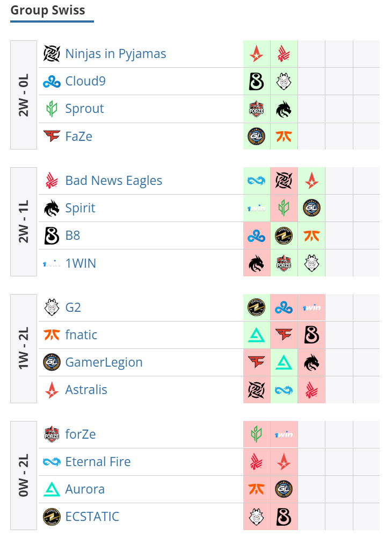Select the Group Swiss tab heading
The height and width of the screenshot is (543, 392).
48,10
